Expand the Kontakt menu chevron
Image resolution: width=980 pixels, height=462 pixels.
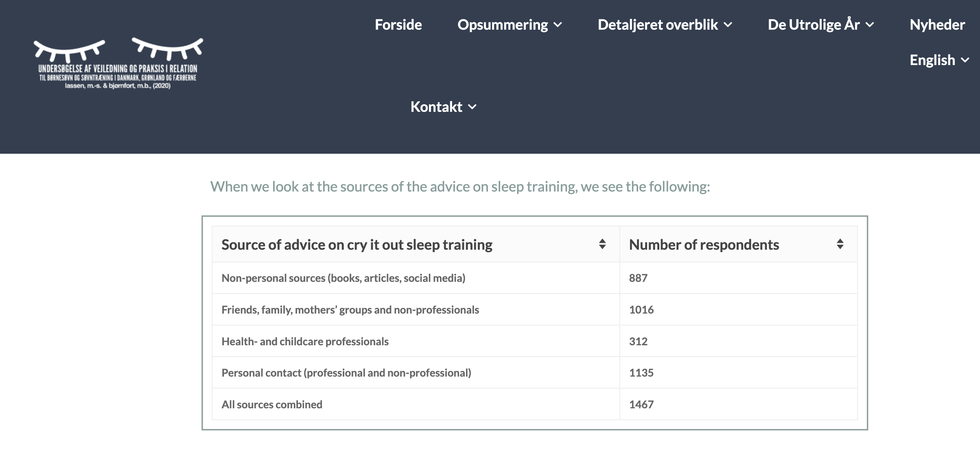coord(472,107)
